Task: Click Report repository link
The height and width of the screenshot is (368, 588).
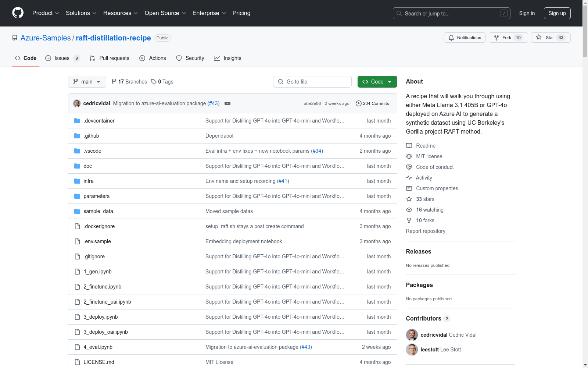Action: [426, 231]
